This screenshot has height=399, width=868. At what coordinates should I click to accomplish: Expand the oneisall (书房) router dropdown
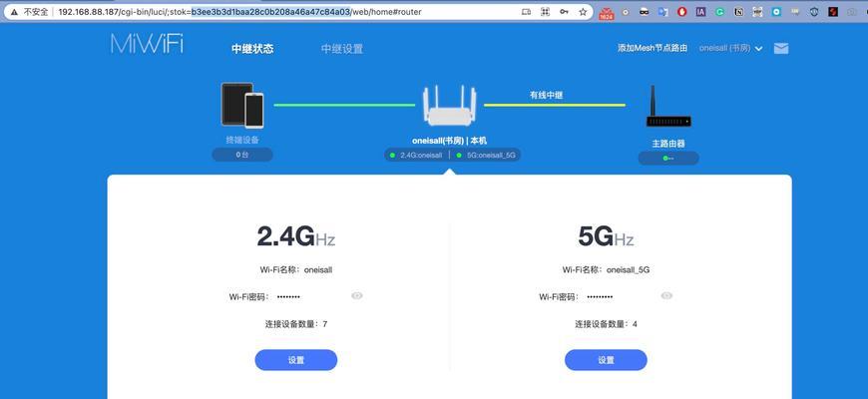tap(730, 49)
